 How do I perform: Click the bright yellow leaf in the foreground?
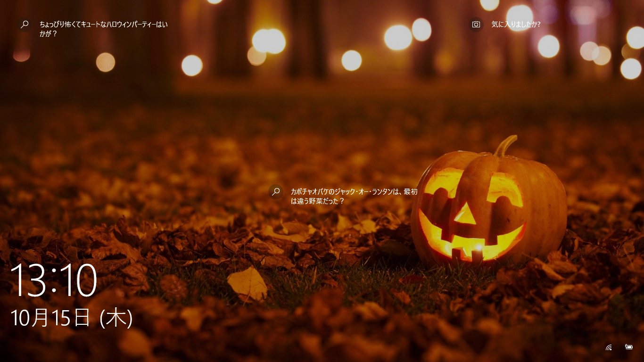pyautogui.click(x=248, y=284)
